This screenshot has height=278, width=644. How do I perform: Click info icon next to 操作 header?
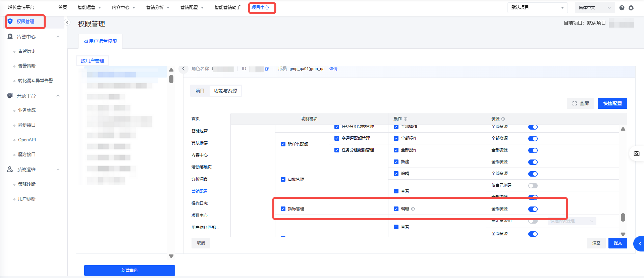pos(406,119)
